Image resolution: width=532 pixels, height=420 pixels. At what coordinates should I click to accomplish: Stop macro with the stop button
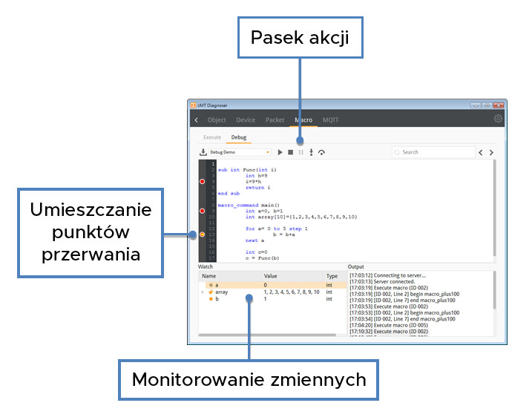pos(290,152)
